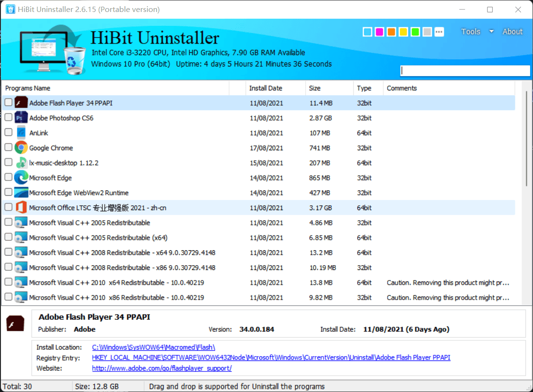Open the Adobe Flash Player support website link
This screenshot has height=392, width=533.
(x=162, y=368)
